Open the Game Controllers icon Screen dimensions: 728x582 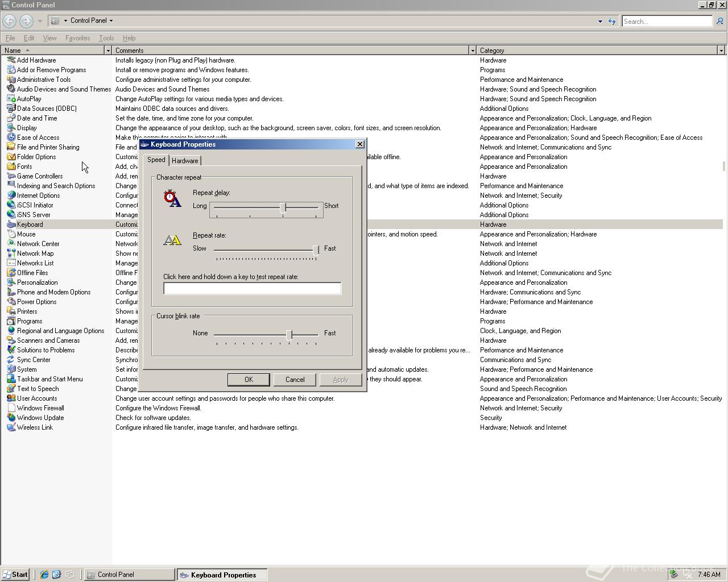(11, 176)
